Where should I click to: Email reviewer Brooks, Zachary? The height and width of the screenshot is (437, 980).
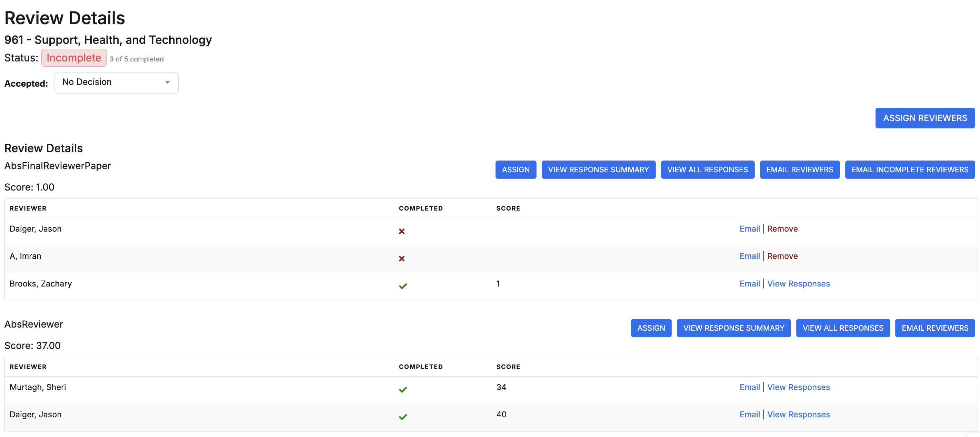click(x=749, y=284)
